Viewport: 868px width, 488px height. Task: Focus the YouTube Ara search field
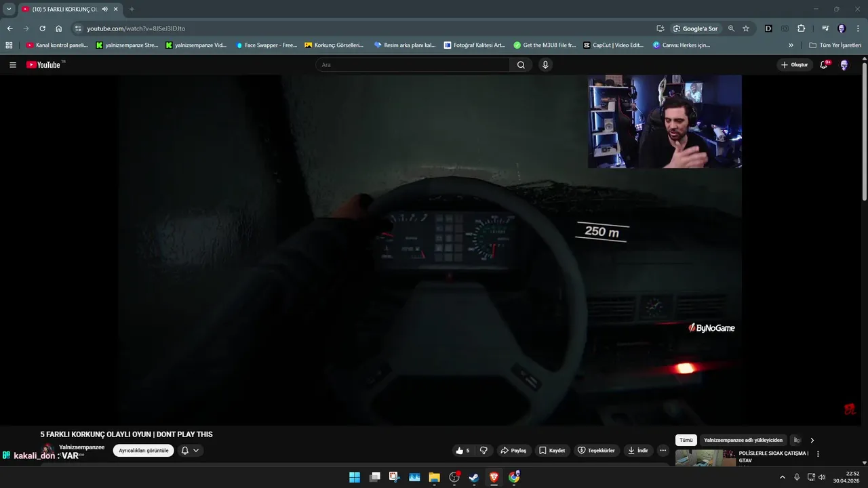413,65
